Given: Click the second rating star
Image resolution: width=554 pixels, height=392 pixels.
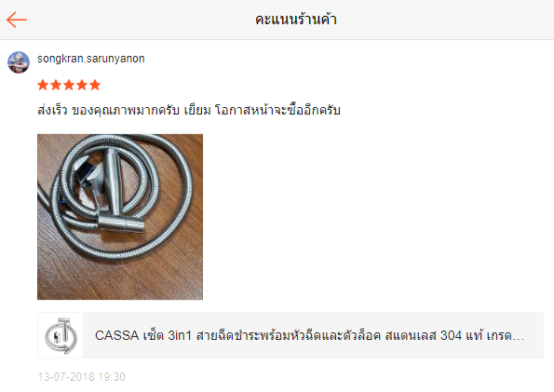Looking at the screenshot, I should [56, 85].
